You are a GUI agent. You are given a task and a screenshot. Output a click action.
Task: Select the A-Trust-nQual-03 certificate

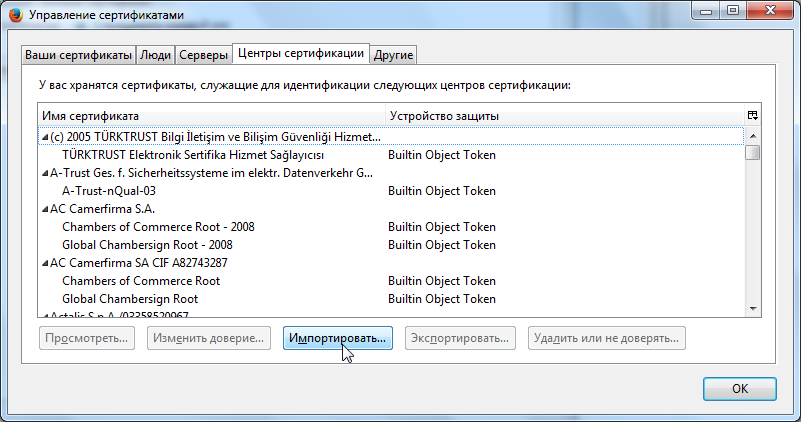click(x=109, y=191)
